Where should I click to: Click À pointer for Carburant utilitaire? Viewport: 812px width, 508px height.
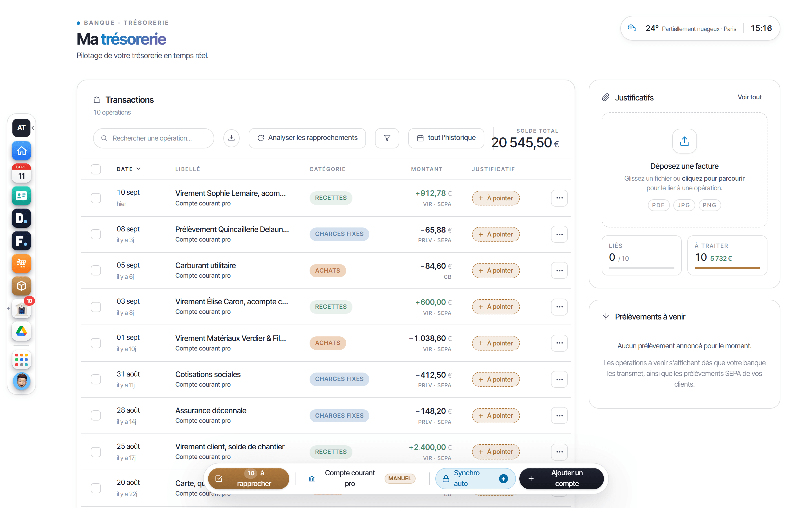click(x=496, y=270)
